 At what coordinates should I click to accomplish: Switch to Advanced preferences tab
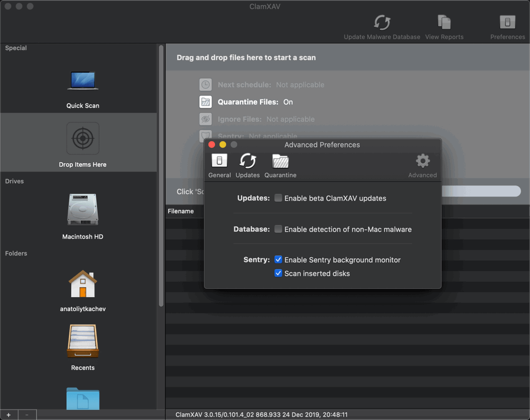[x=422, y=166]
